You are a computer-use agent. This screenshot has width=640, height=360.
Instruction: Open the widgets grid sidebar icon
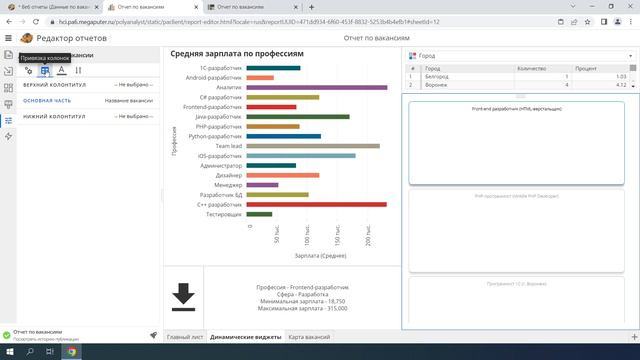(8, 88)
